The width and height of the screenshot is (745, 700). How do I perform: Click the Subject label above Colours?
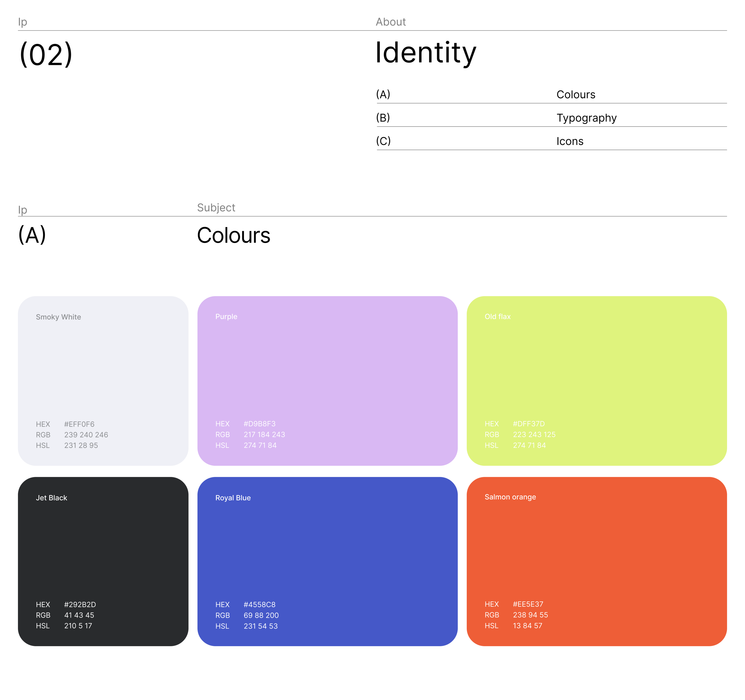(216, 208)
